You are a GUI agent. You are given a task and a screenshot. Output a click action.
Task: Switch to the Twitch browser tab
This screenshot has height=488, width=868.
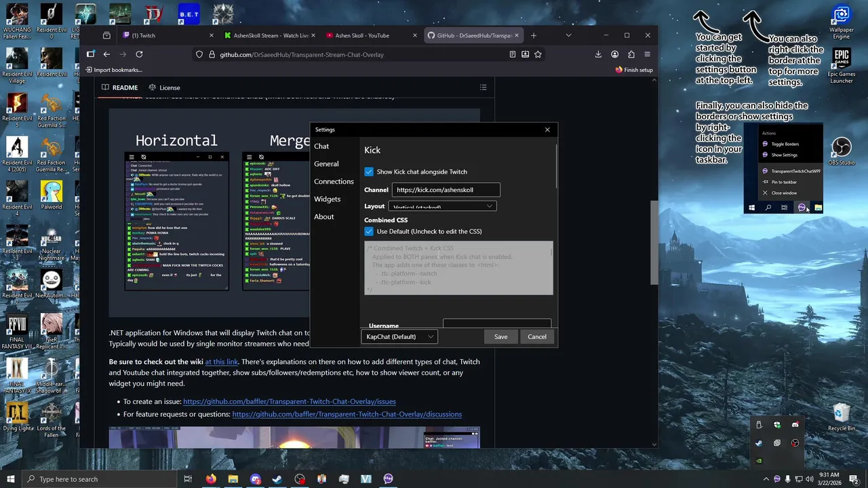click(169, 35)
